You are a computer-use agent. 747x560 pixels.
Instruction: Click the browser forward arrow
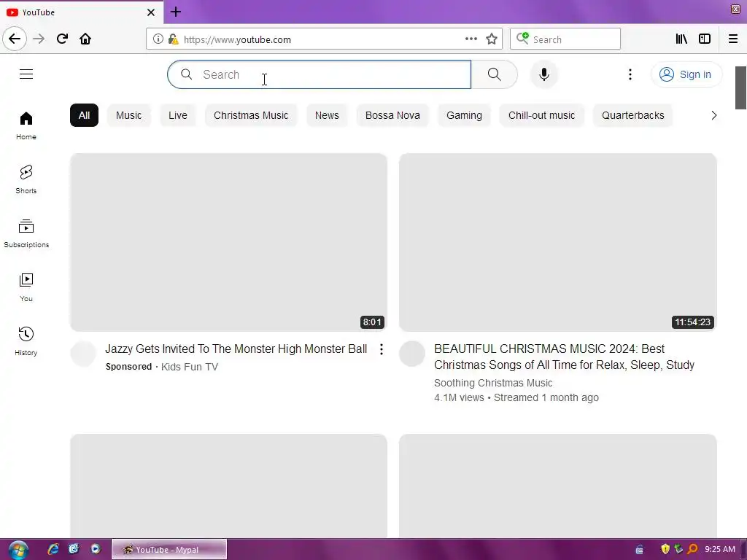coord(39,39)
